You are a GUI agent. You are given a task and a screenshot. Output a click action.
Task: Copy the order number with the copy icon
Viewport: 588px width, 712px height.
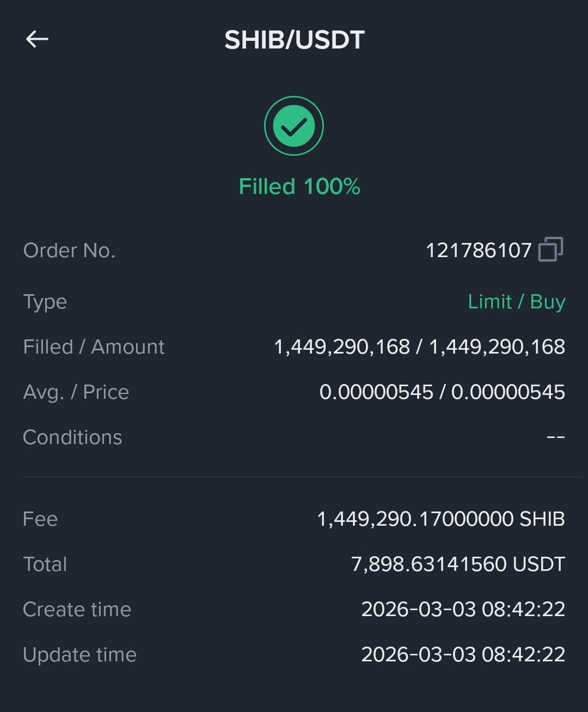click(550, 249)
